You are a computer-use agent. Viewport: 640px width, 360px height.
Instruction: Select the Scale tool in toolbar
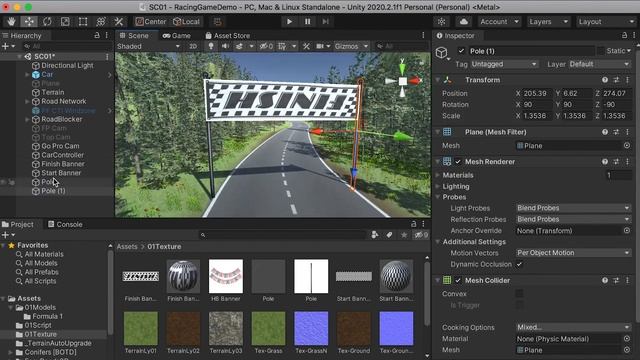(65, 22)
